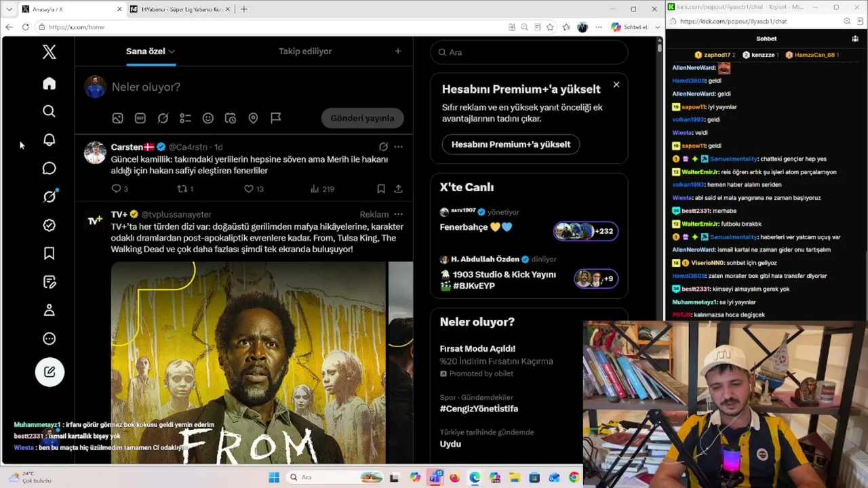
Task: Switch to the Takip ediliyor tab
Action: coord(305,52)
